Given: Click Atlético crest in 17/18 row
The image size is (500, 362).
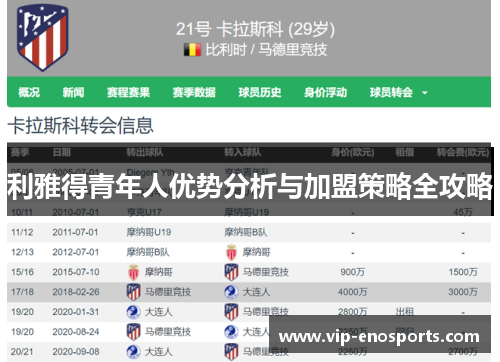Looking at the screenshot, I should pos(134,292).
